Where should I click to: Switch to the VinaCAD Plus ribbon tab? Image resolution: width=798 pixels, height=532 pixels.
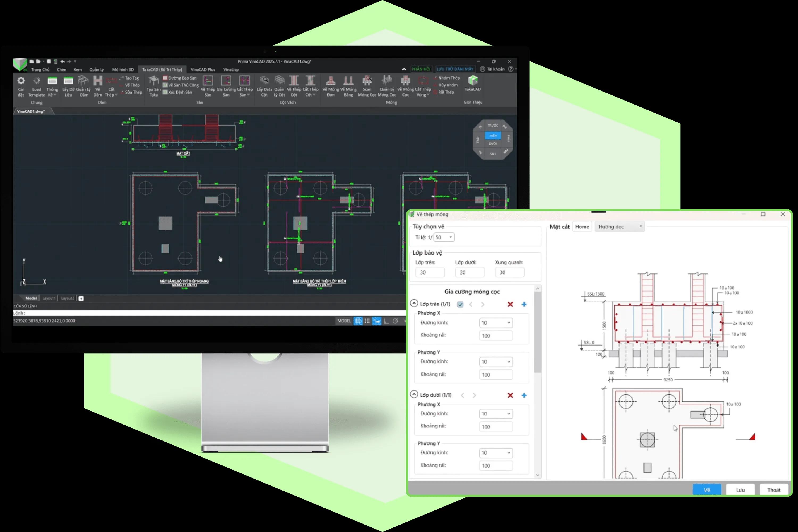click(x=203, y=69)
